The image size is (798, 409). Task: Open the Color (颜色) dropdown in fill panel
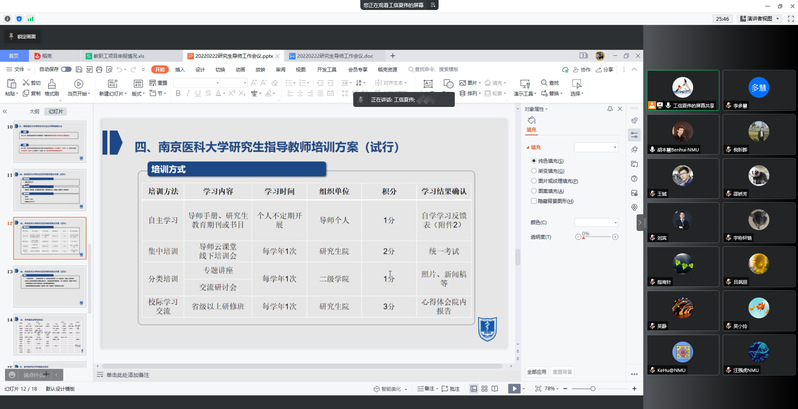pyautogui.click(x=600, y=222)
